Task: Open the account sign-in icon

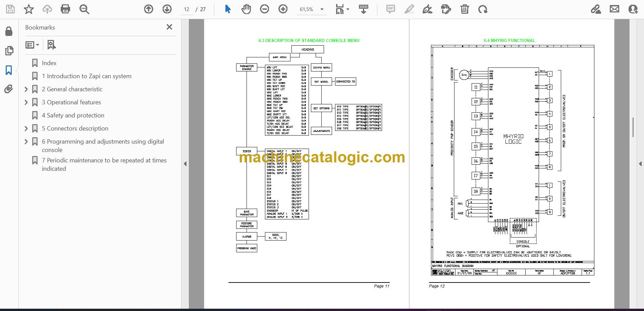Action: click(633, 9)
